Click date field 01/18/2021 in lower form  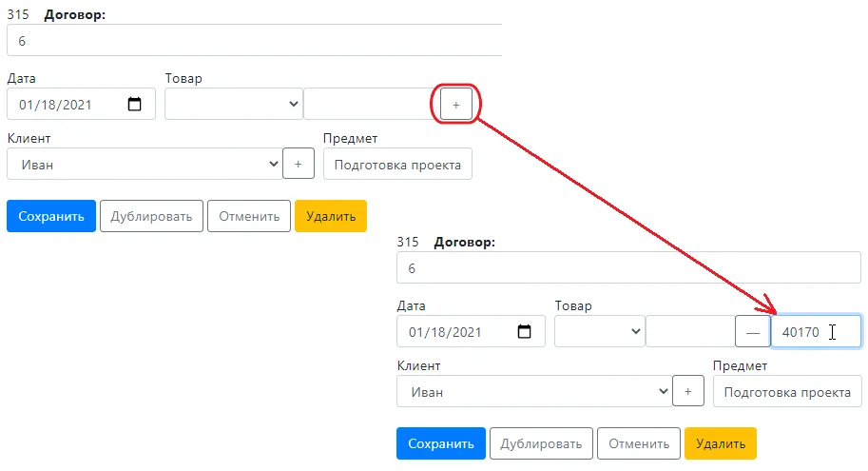(x=471, y=331)
